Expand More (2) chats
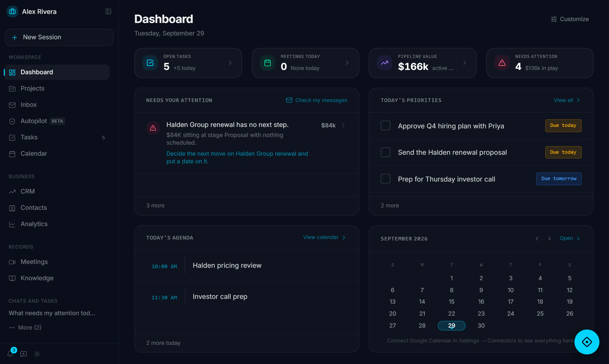The height and width of the screenshot is (364, 609). tap(25, 327)
